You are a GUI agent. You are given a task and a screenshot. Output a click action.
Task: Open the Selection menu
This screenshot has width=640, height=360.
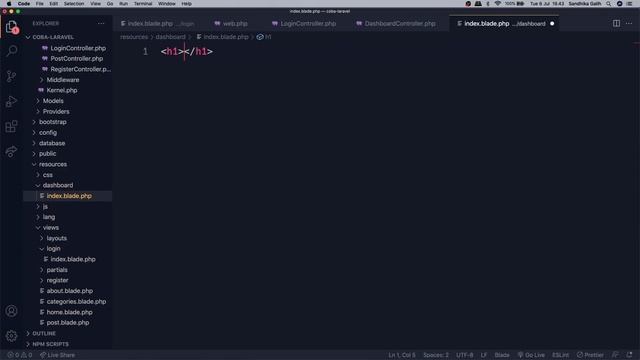coord(74,4)
